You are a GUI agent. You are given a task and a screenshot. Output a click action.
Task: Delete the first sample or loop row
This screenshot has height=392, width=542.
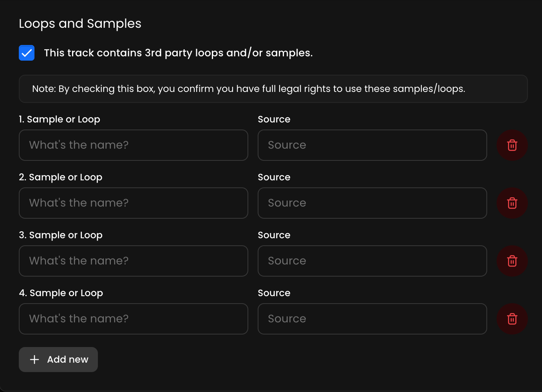(512, 145)
